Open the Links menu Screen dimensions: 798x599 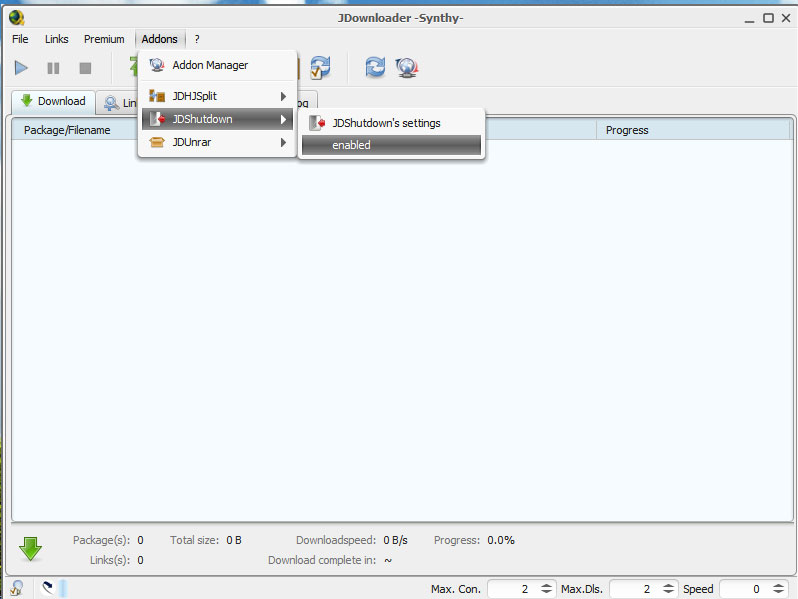[x=57, y=39]
